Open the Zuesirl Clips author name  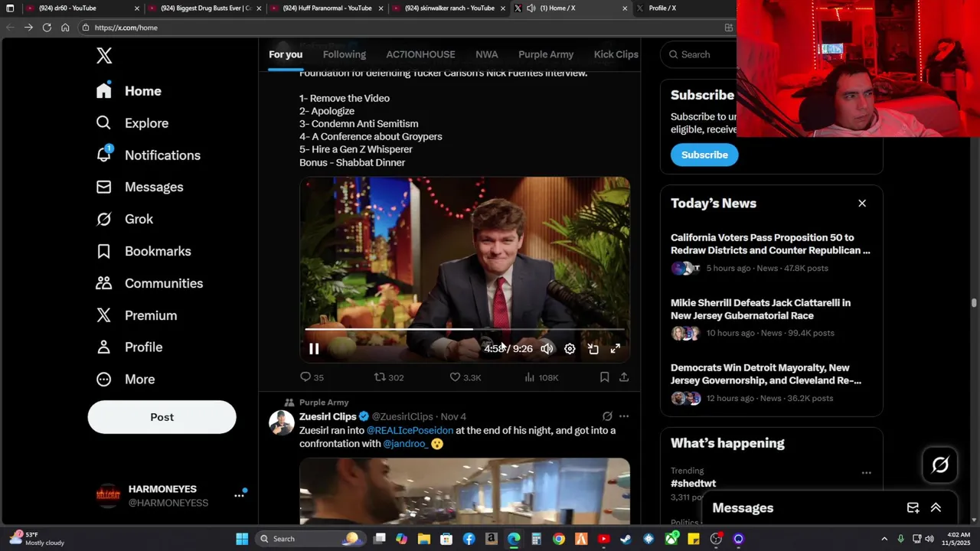click(x=328, y=416)
